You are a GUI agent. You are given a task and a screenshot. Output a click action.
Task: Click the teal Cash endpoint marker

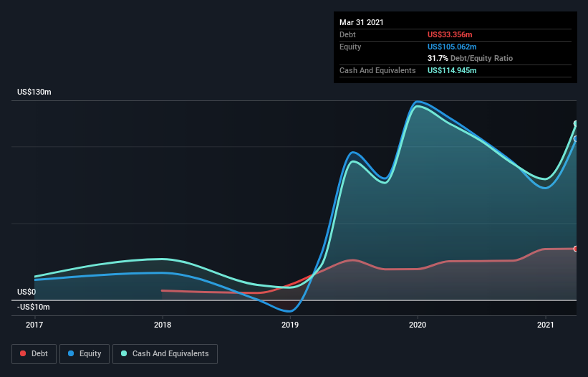[576, 123]
